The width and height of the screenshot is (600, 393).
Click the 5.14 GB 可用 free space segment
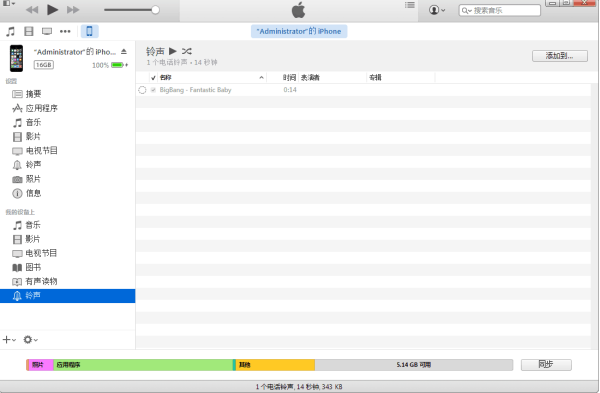click(414, 365)
